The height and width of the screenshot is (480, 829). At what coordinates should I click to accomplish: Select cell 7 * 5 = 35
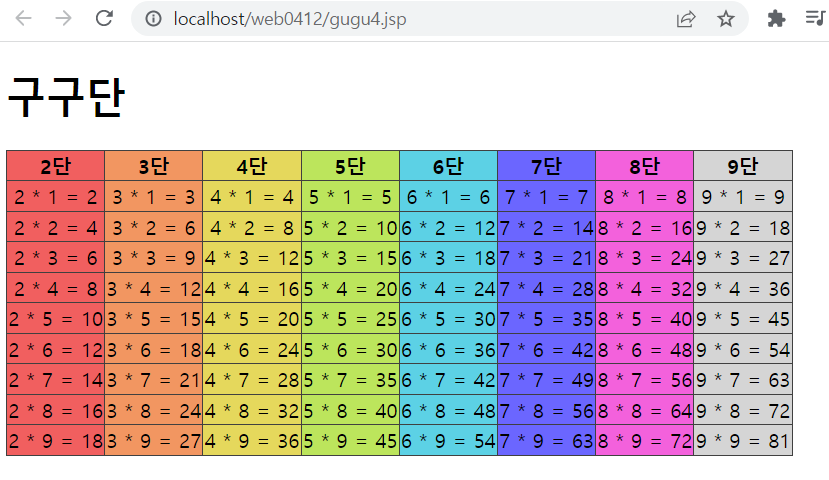pos(547,319)
